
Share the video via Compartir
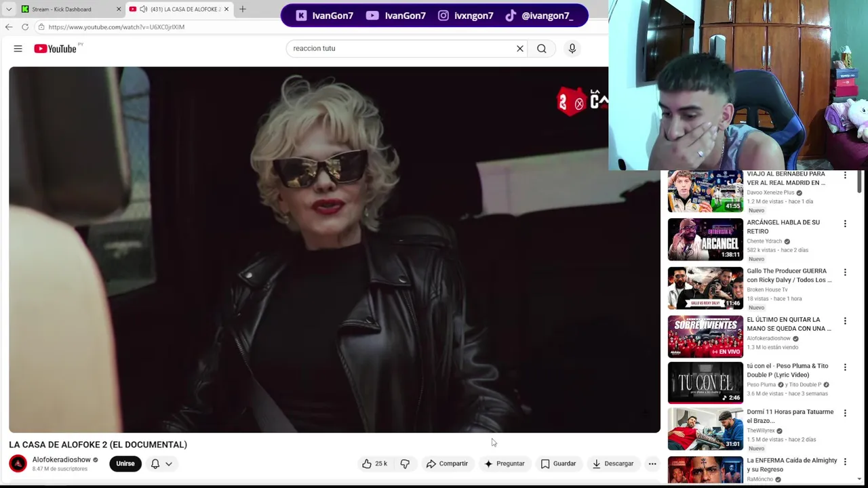[447, 464]
